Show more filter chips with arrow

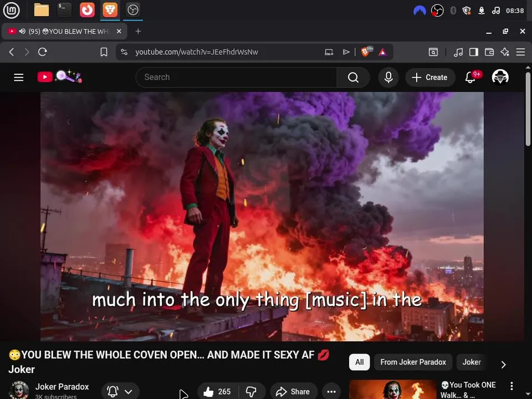coord(504,365)
